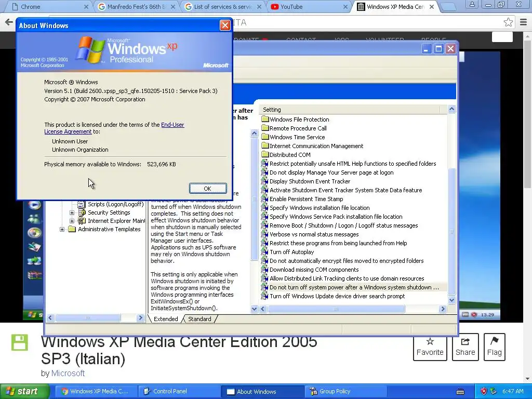The width and height of the screenshot is (532, 399).
Task: Select policy icon for Restrict unsafe HTML Help
Action: click(264, 164)
